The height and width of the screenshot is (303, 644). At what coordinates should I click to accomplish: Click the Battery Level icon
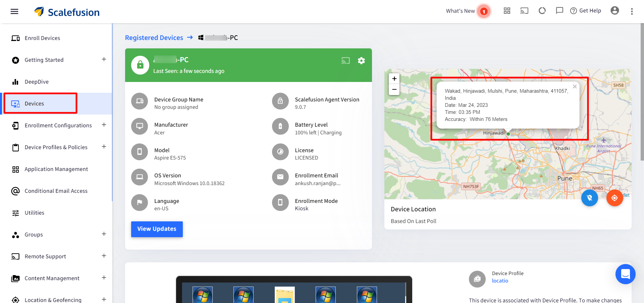(280, 126)
